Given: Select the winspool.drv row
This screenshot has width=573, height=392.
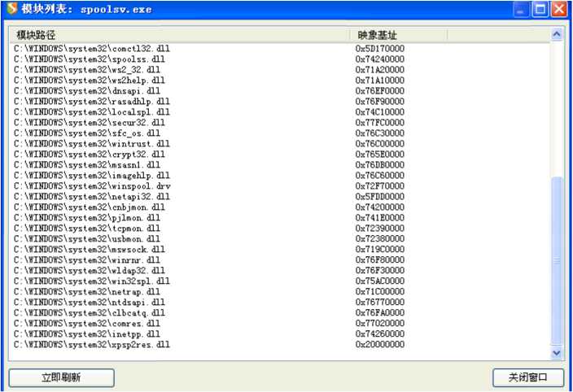Looking at the screenshot, I should point(279,186).
